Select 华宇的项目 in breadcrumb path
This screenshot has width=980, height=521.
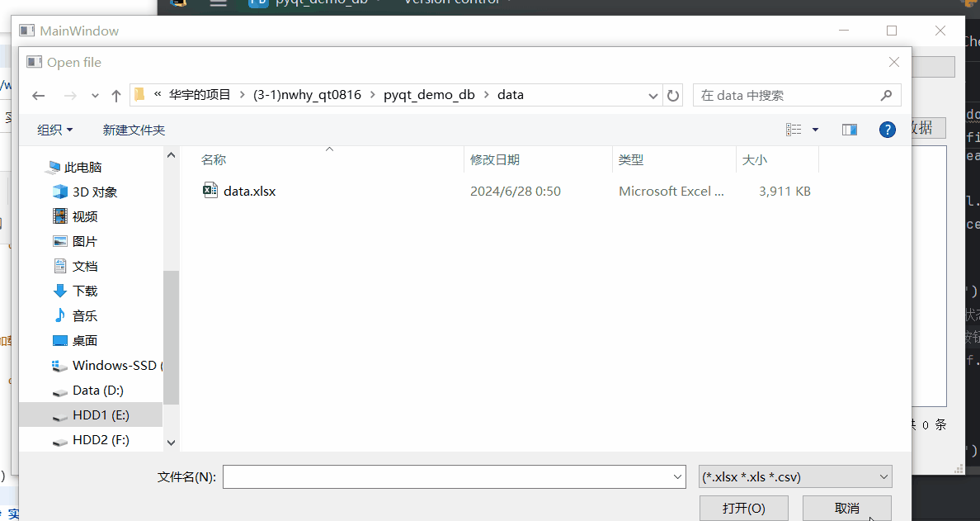[200, 95]
